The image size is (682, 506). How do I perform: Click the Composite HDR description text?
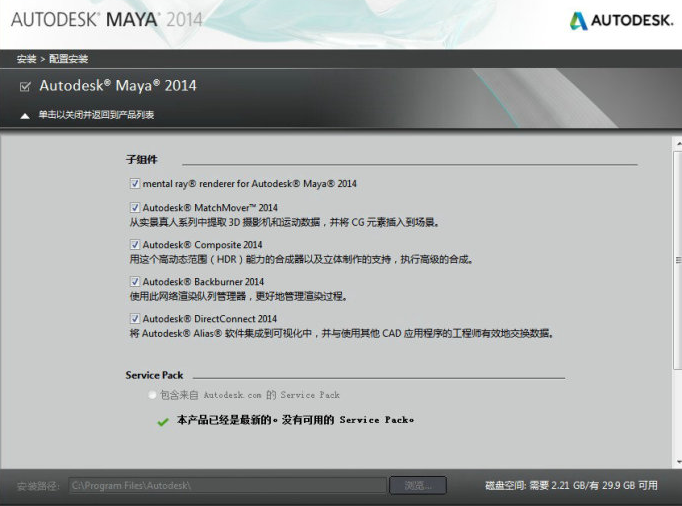(x=301, y=259)
